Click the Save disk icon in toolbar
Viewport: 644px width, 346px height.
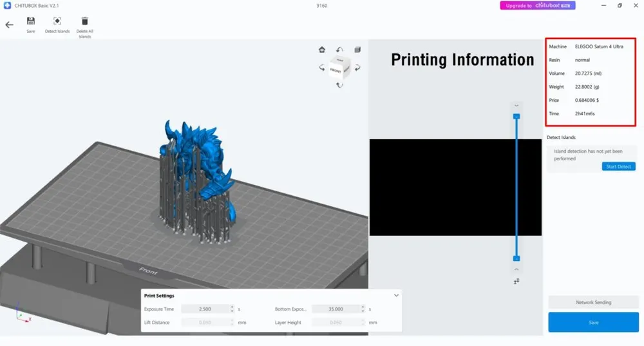pos(31,21)
